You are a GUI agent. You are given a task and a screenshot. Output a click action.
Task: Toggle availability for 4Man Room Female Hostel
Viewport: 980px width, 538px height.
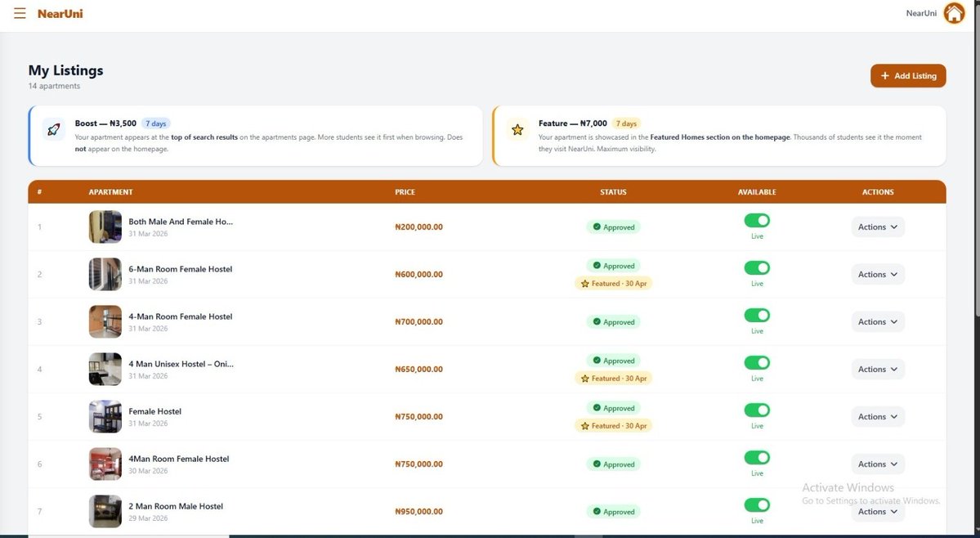[757, 458]
